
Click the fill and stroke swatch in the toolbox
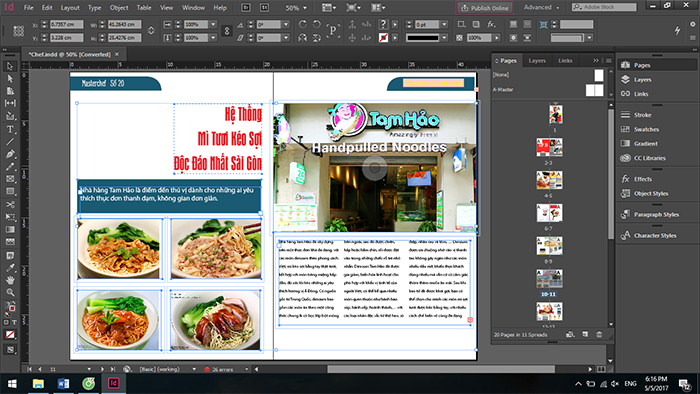pyautogui.click(x=10, y=307)
